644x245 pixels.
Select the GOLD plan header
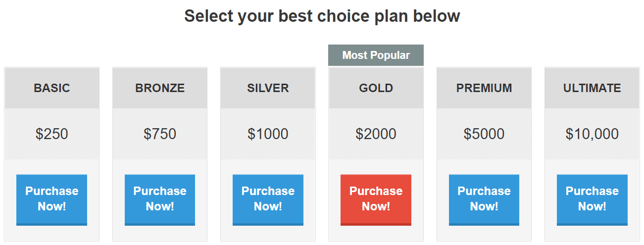[x=376, y=88]
